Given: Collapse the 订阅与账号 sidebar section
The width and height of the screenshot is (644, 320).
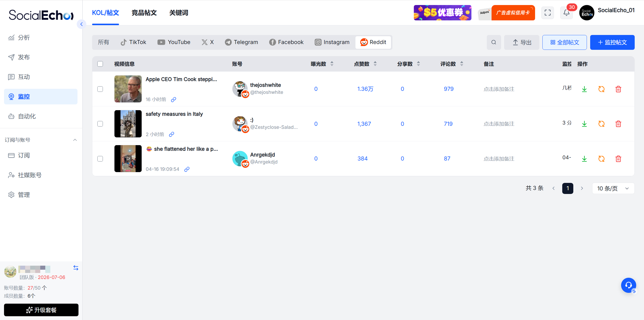Looking at the screenshot, I should 75,140.
